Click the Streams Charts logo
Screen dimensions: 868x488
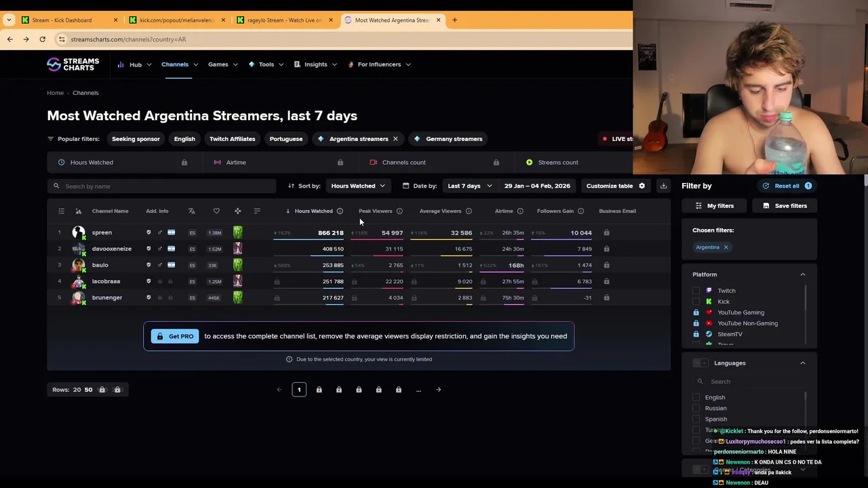pyautogui.click(x=73, y=64)
